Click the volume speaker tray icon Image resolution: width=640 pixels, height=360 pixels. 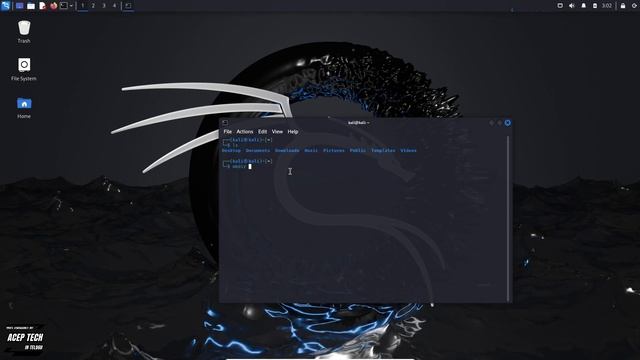(x=571, y=6)
